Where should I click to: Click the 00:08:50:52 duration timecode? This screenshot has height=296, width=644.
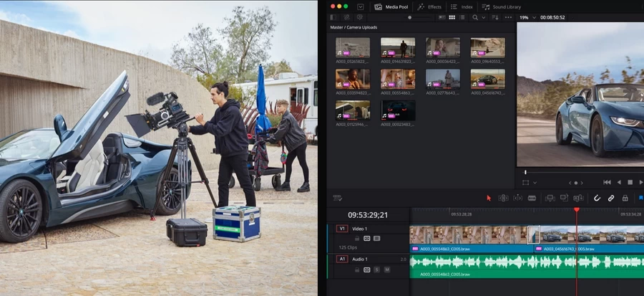click(x=553, y=17)
